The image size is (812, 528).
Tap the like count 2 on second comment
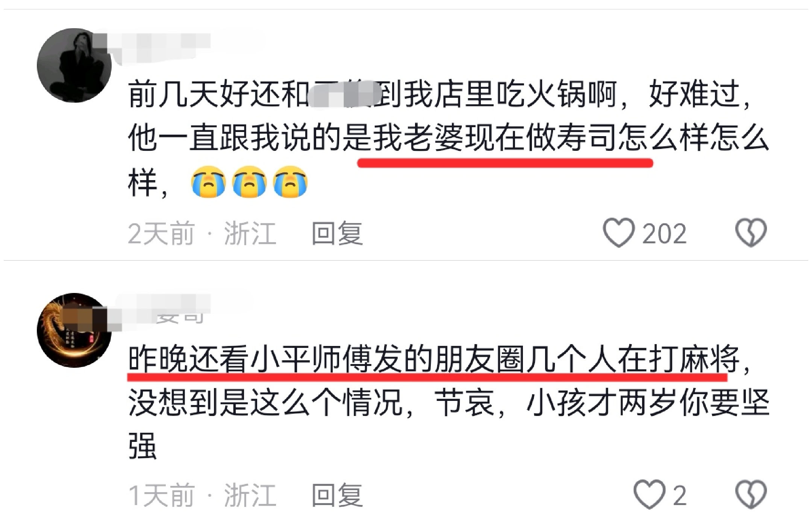[x=679, y=496]
